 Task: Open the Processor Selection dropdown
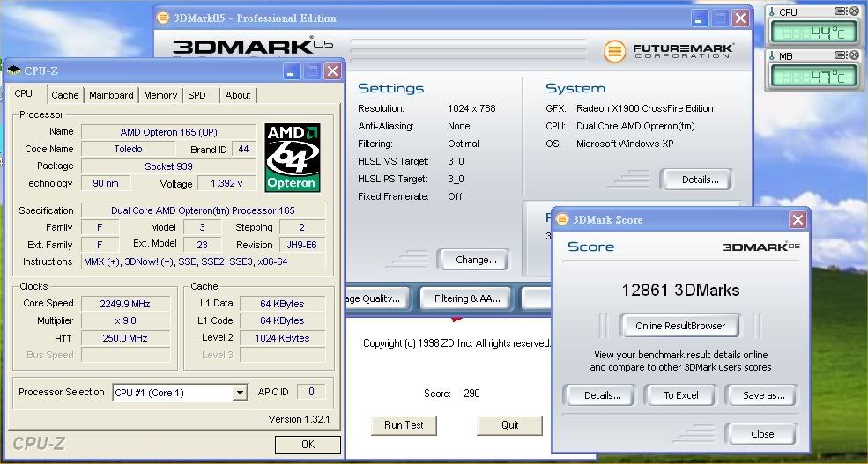pos(240,393)
